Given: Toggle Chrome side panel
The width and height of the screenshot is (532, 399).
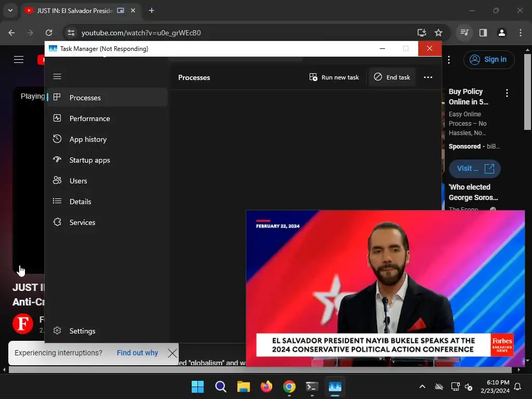Looking at the screenshot, I should pyautogui.click(x=483, y=33).
